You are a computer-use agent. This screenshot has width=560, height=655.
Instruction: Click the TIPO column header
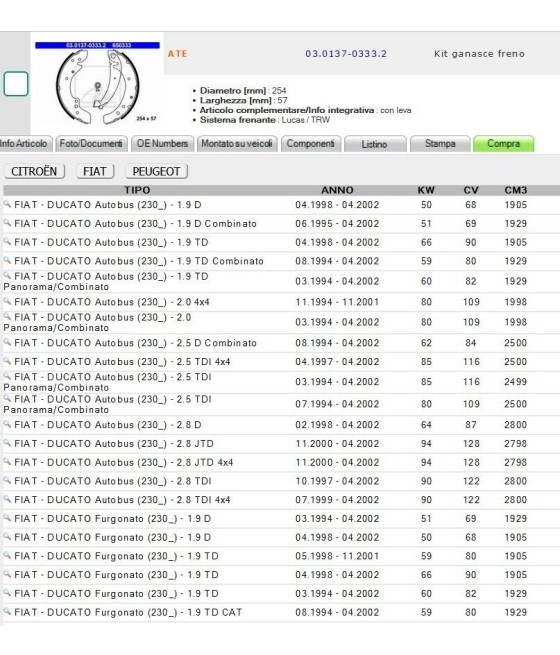(137, 190)
